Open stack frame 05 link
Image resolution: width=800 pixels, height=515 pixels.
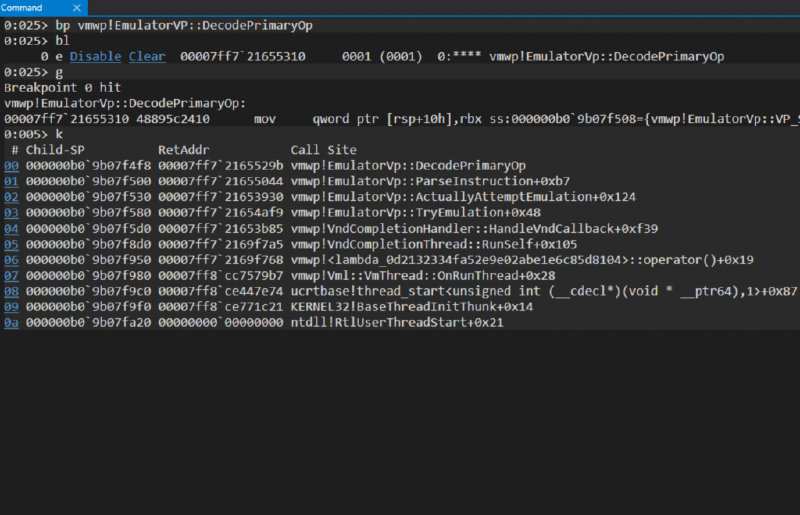[x=11, y=244]
